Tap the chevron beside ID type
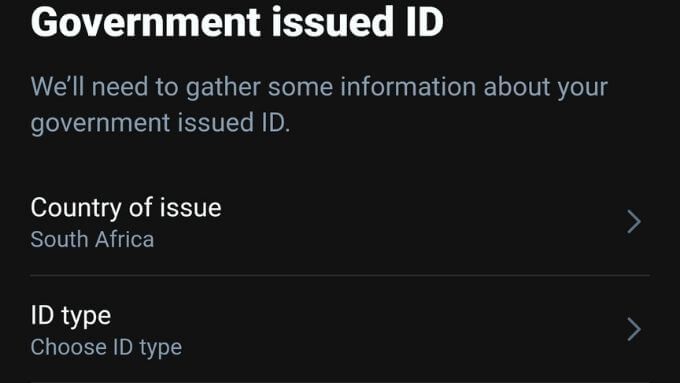 634,329
